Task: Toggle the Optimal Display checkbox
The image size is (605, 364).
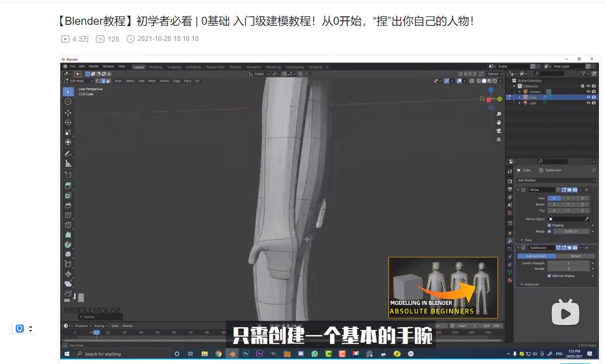Action: (549, 275)
